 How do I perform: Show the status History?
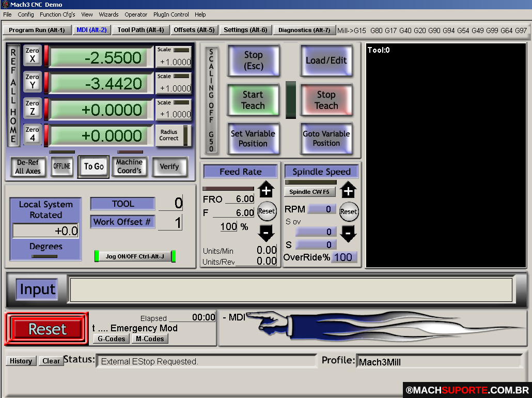click(21, 361)
